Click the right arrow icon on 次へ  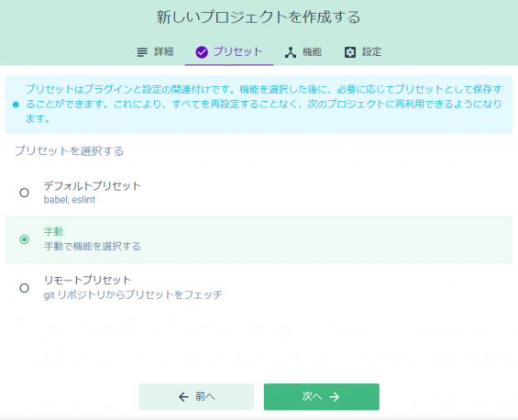(x=335, y=396)
